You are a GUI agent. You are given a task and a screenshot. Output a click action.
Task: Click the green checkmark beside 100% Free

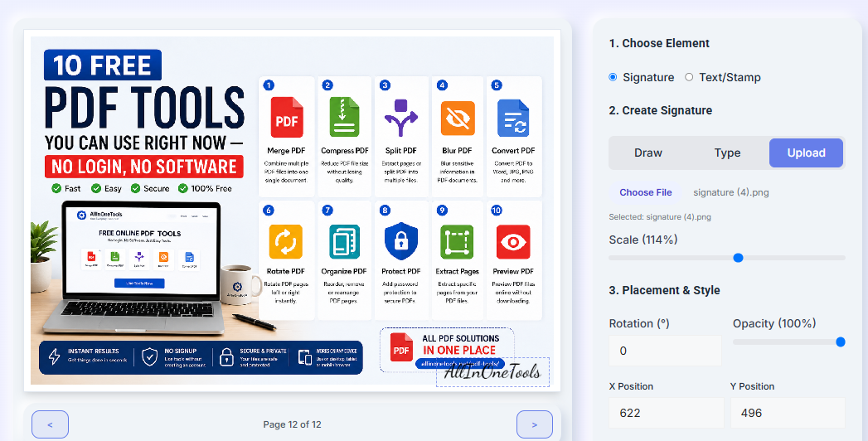click(x=183, y=189)
